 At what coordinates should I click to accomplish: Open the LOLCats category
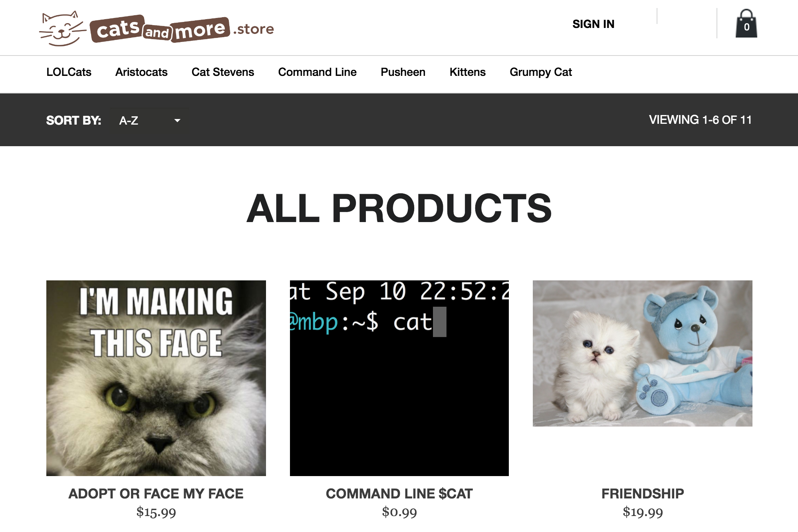69,72
